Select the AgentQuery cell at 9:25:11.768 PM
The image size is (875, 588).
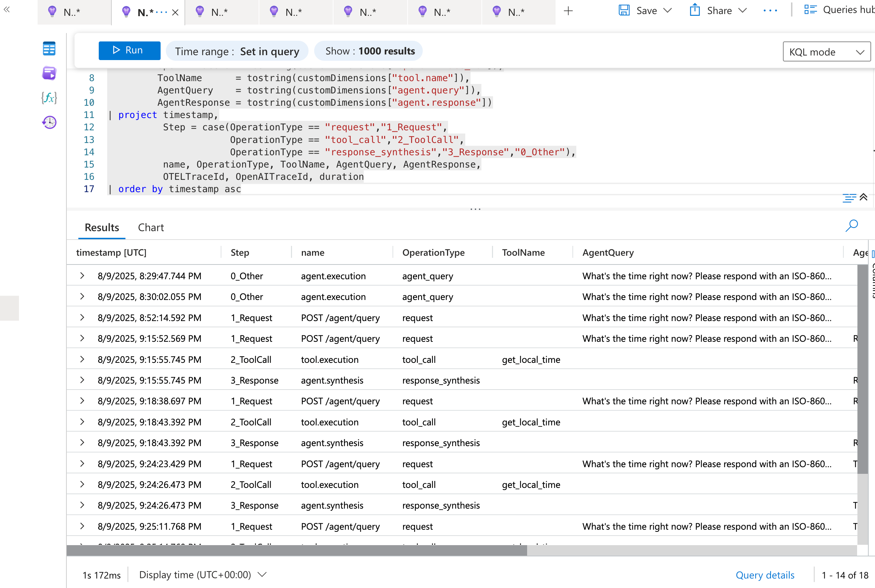coord(707,526)
